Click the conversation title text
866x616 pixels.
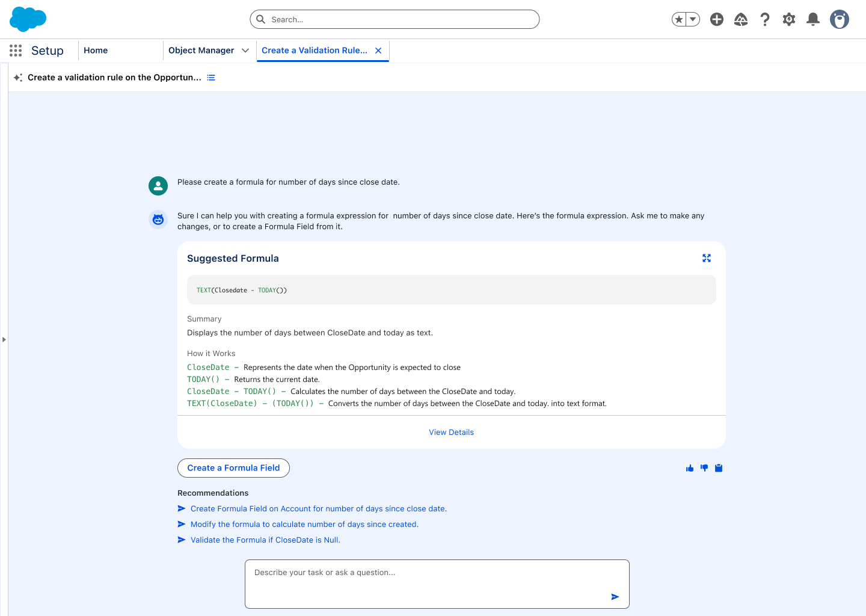(x=114, y=78)
